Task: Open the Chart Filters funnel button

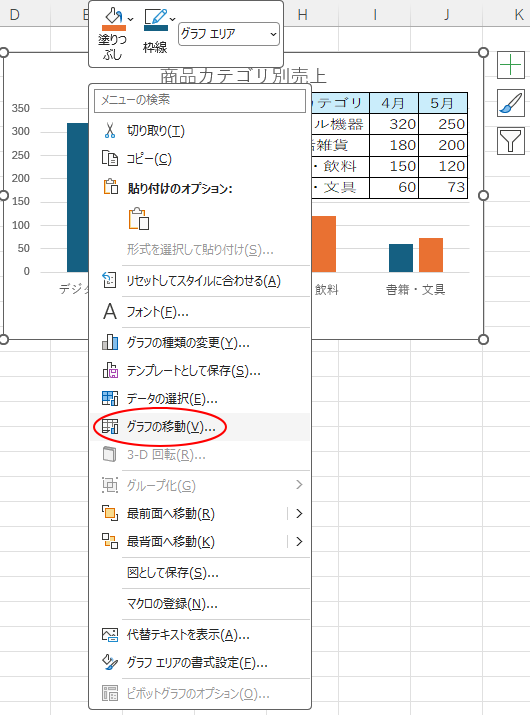Action: (510, 141)
